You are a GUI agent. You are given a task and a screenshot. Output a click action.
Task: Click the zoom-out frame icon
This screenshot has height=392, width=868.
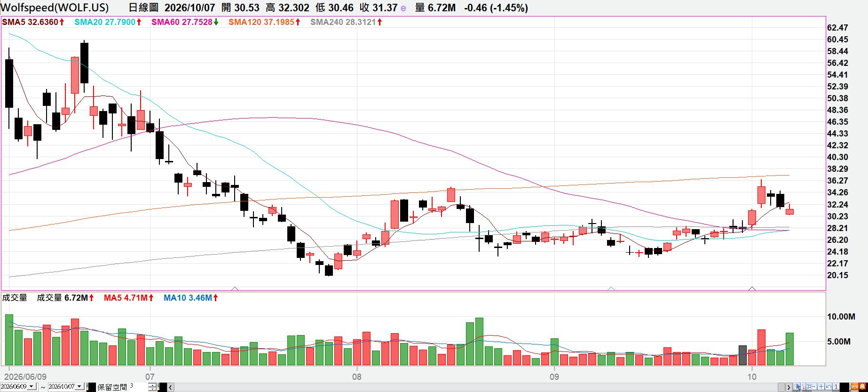pos(812,387)
